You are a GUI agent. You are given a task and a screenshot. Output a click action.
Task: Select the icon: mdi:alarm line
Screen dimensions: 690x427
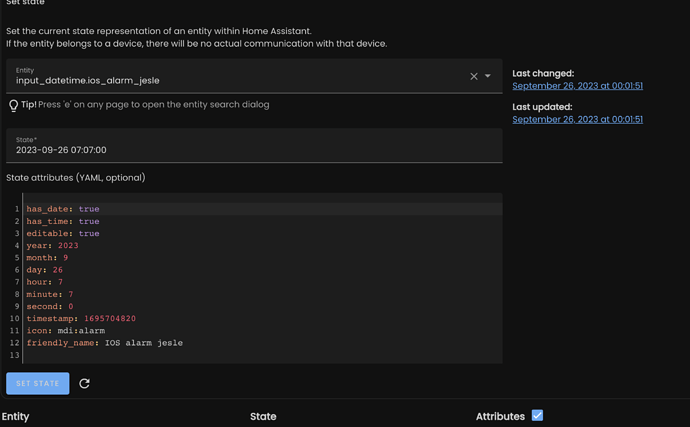pos(66,331)
